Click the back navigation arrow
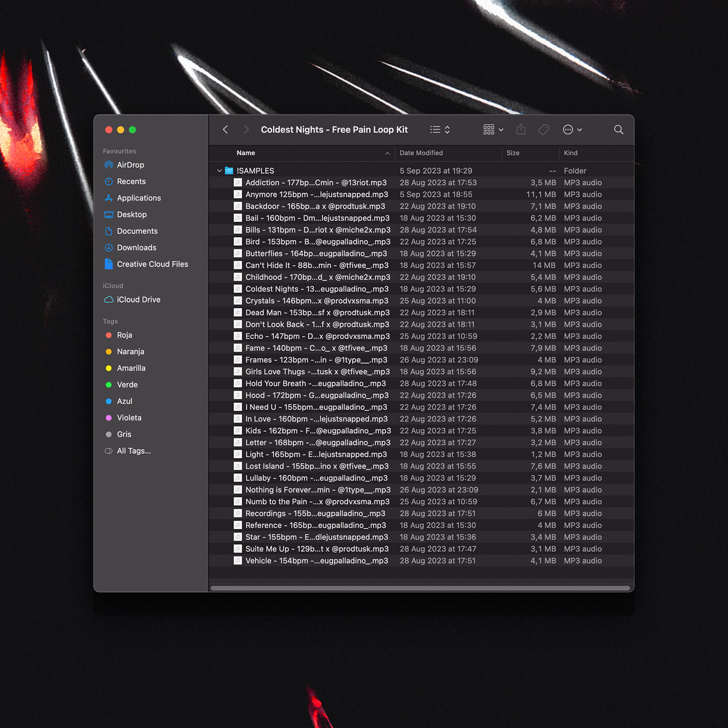Screen dimensions: 728x728 click(225, 130)
